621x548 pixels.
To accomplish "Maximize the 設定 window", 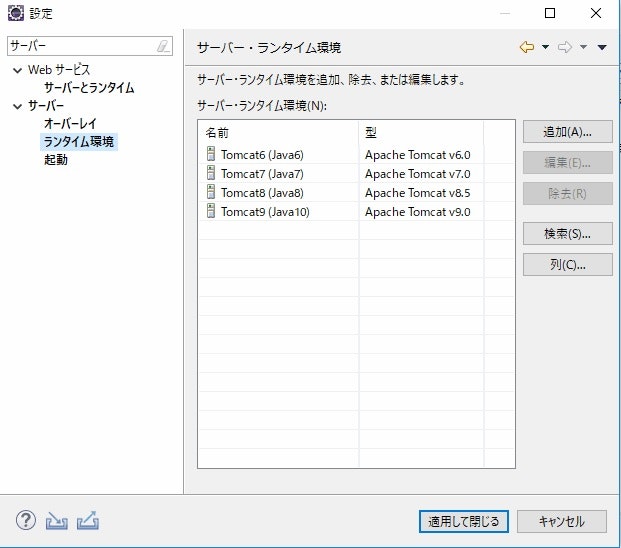I will [x=550, y=13].
